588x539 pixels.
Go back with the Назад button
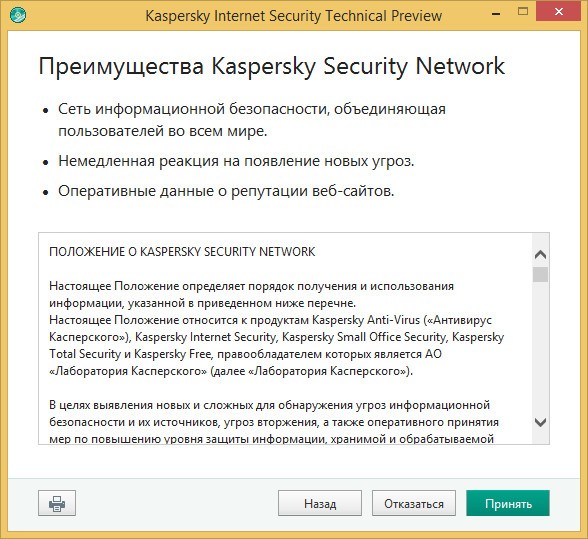click(320, 503)
